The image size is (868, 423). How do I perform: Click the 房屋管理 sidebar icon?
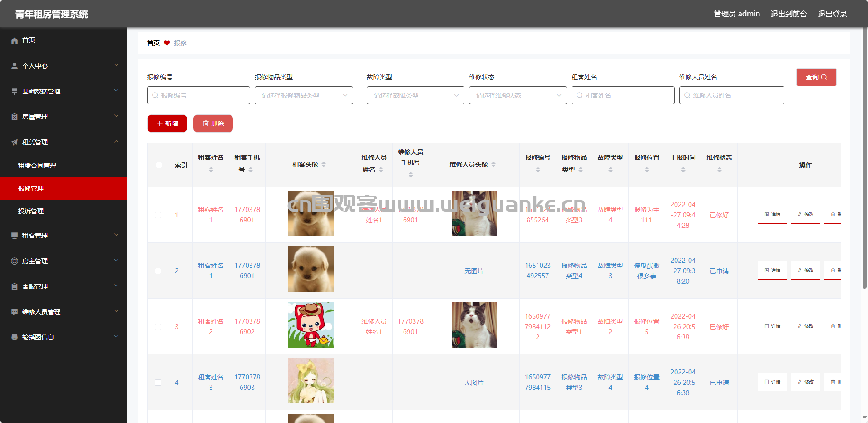(15, 117)
